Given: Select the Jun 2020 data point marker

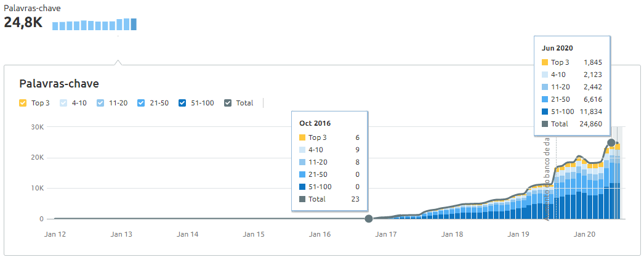Looking at the screenshot, I should (x=611, y=143).
